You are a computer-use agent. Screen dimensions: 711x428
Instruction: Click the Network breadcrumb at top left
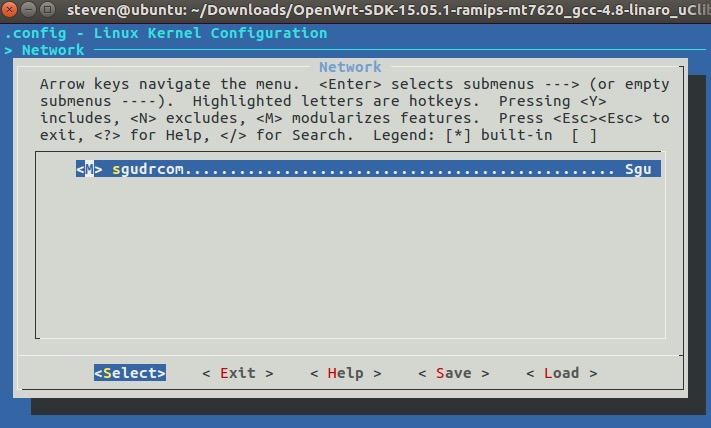coord(53,50)
